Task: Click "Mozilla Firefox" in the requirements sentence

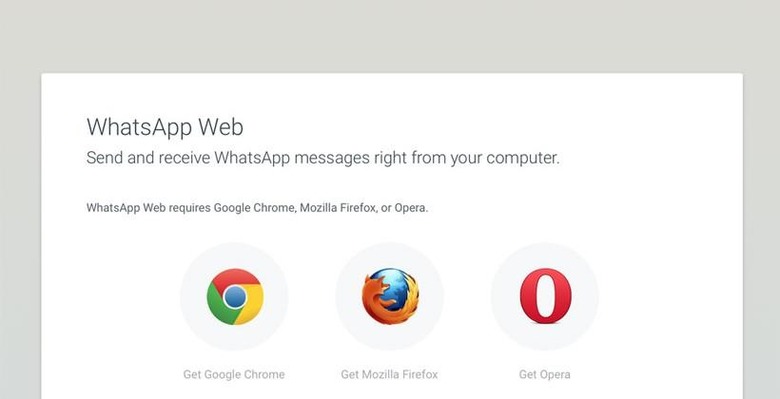Action: tap(337, 208)
